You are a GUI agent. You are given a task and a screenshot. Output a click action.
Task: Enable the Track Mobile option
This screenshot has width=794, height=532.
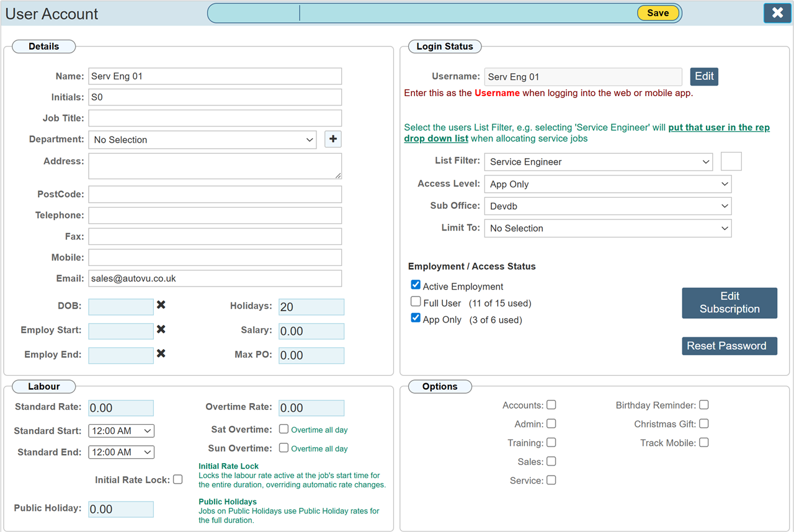point(703,443)
